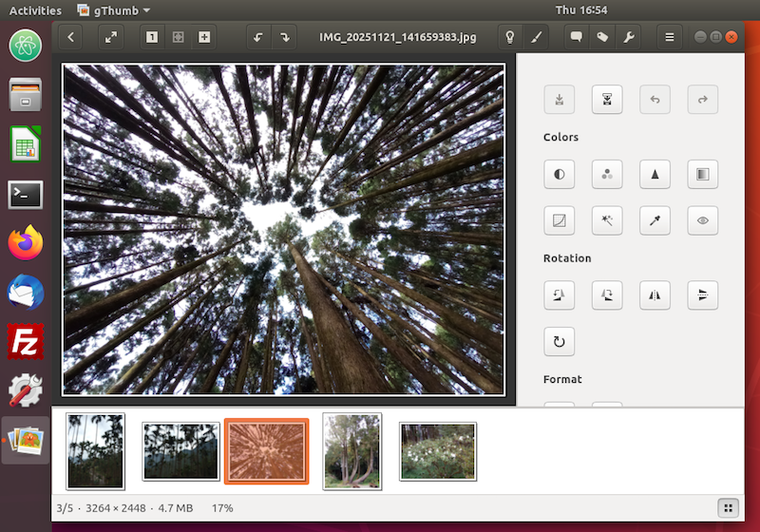
Task: Open the gear and wrench settings dock icon
Action: tap(26, 390)
